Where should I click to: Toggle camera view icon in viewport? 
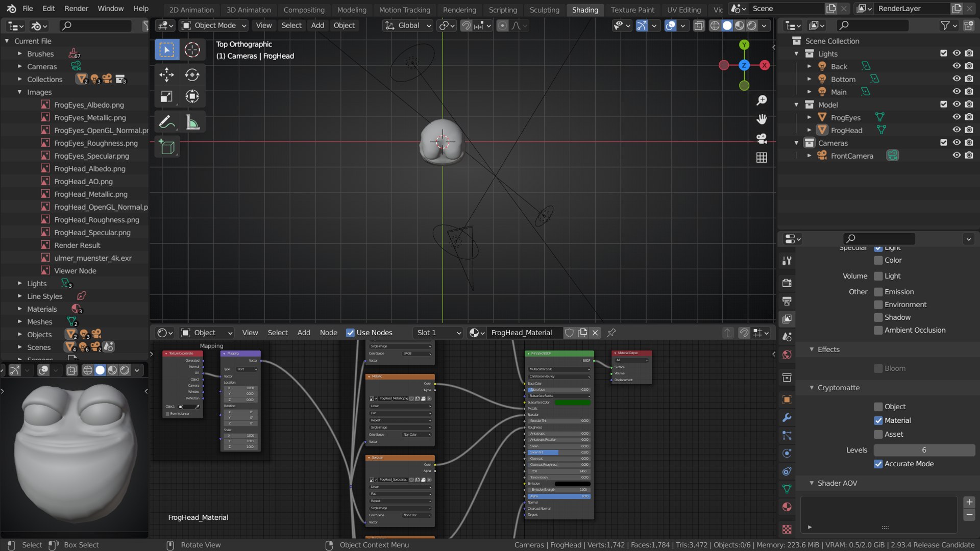(x=762, y=138)
